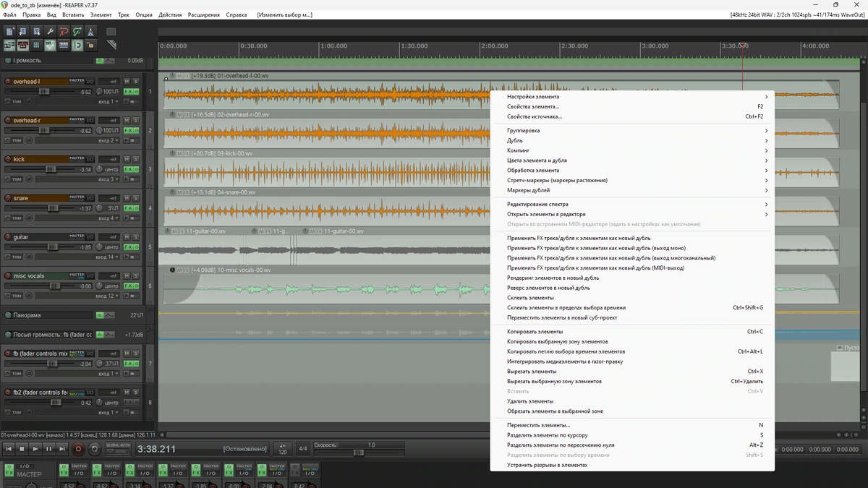868x488 pixels.
Task: Choose Удалить элементы menu entry
Action: [x=632, y=401]
